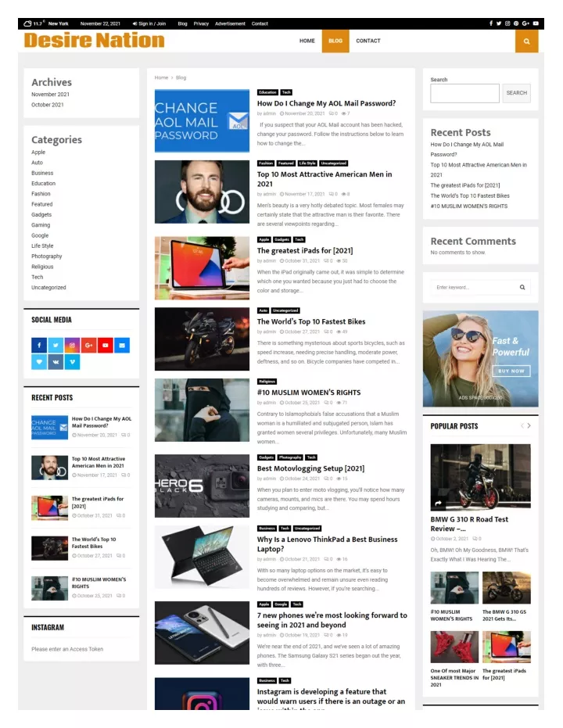563x728 pixels.
Task: Open the highlighted BLOG menu item
Action: [x=335, y=41]
